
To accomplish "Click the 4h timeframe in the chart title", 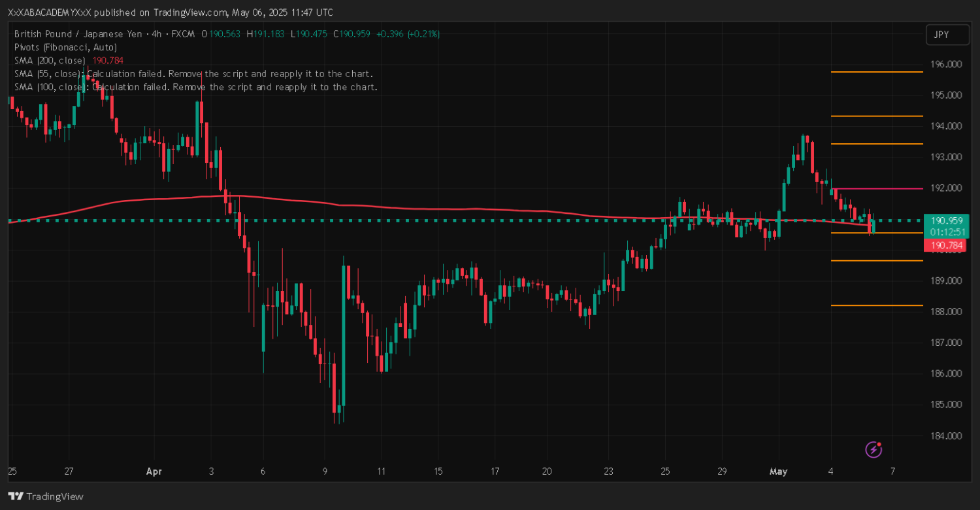I will (156, 34).
